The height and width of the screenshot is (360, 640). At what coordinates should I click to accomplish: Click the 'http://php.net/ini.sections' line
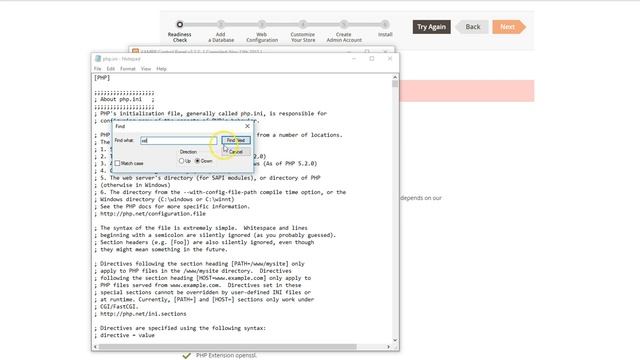tap(140, 313)
